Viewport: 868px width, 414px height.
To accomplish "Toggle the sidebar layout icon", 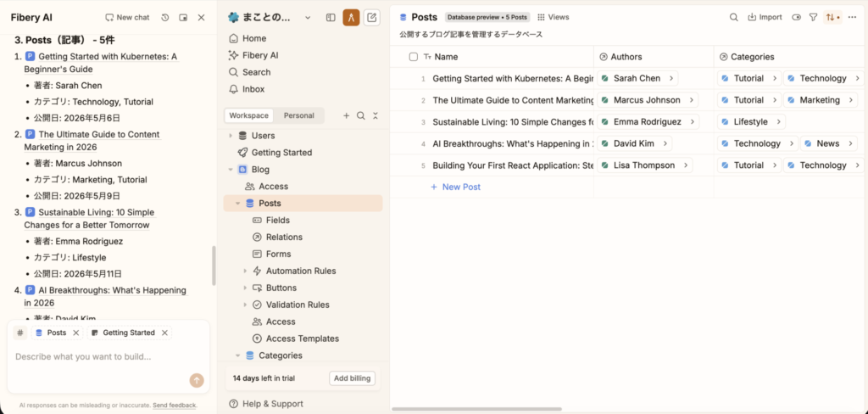I will 331,18.
